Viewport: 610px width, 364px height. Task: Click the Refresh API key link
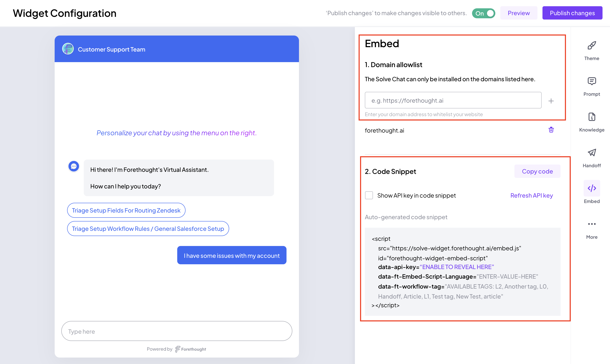[531, 196]
